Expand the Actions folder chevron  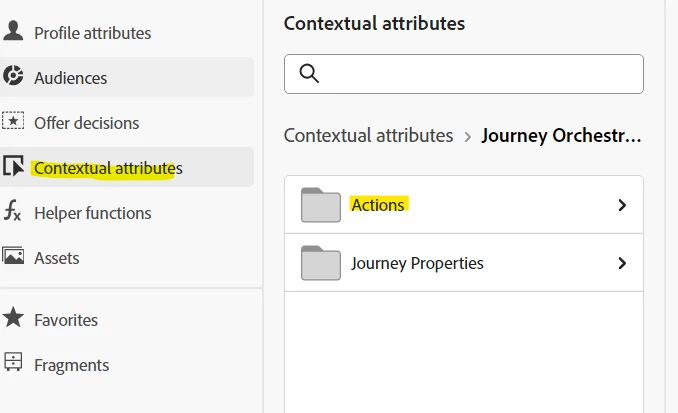click(x=622, y=205)
